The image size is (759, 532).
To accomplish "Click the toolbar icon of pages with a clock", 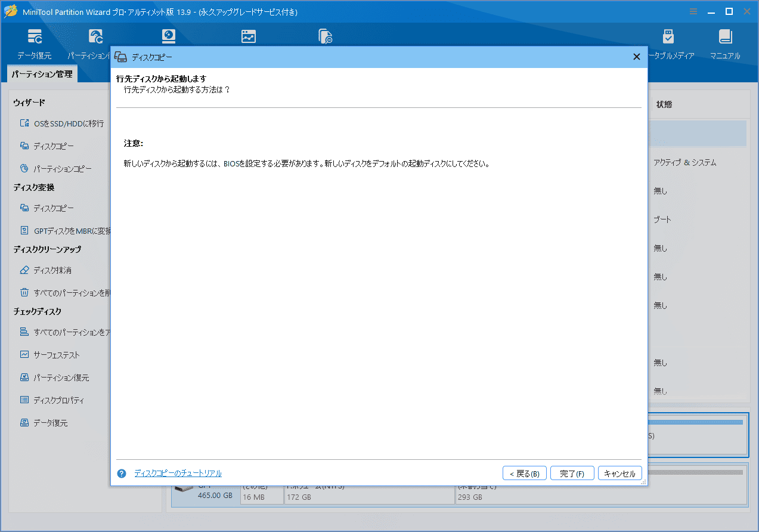I will [x=325, y=36].
